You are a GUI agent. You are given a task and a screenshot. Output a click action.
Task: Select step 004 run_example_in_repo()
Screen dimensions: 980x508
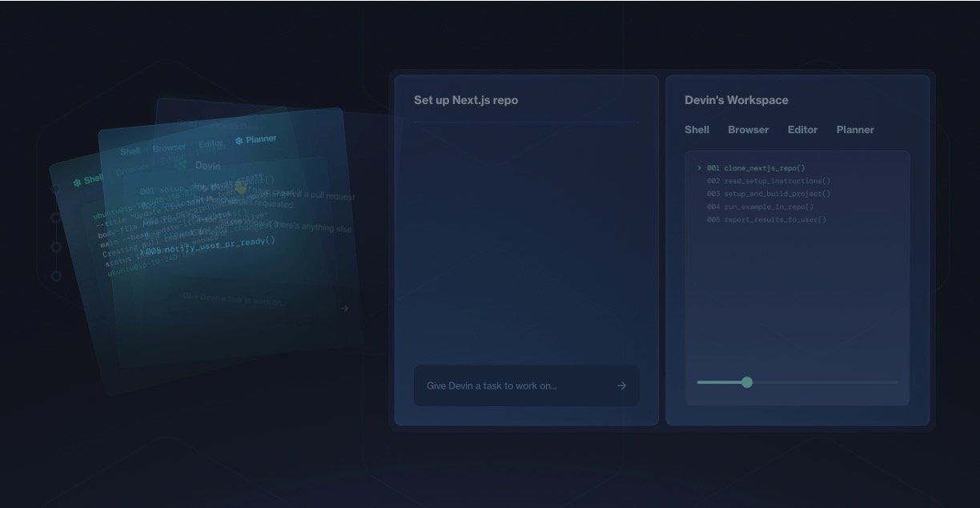pyautogui.click(x=760, y=207)
